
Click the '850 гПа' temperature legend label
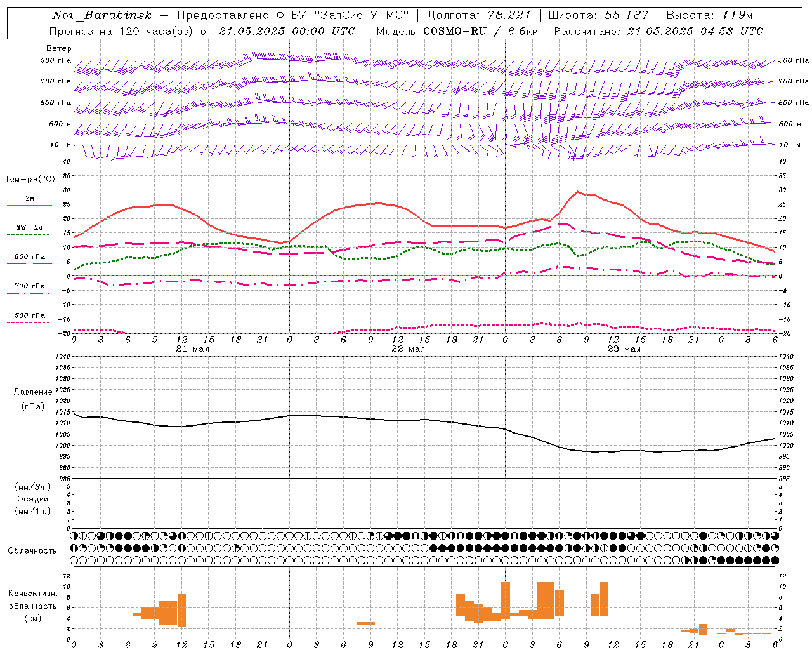click(30, 257)
